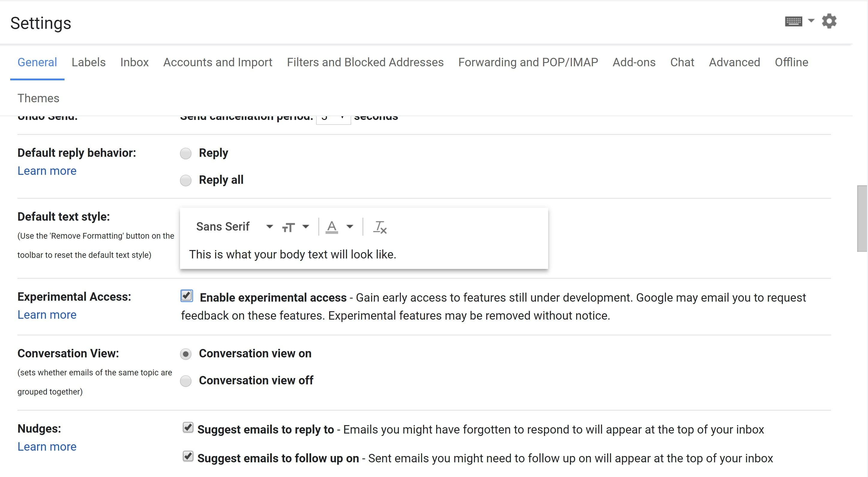This screenshot has width=868, height=477.
Task: Click the input tools keyboard icon
Action: 793,22
